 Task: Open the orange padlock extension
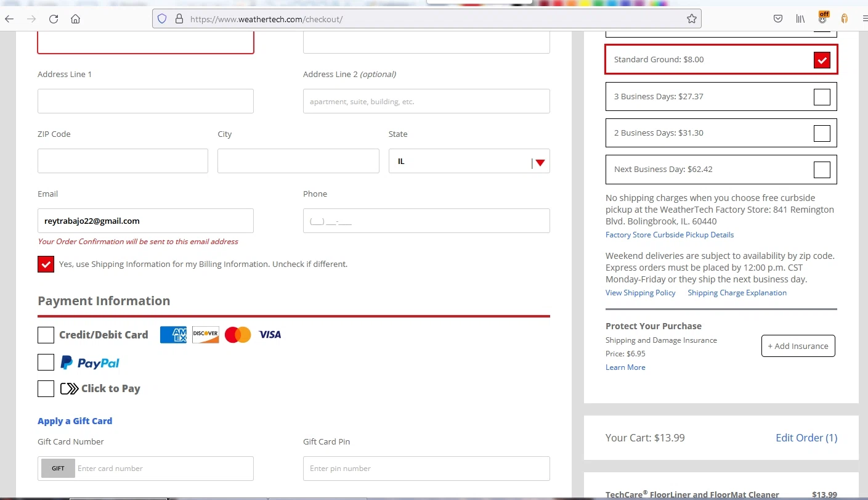pyautogui.click(x=845, y=19)
